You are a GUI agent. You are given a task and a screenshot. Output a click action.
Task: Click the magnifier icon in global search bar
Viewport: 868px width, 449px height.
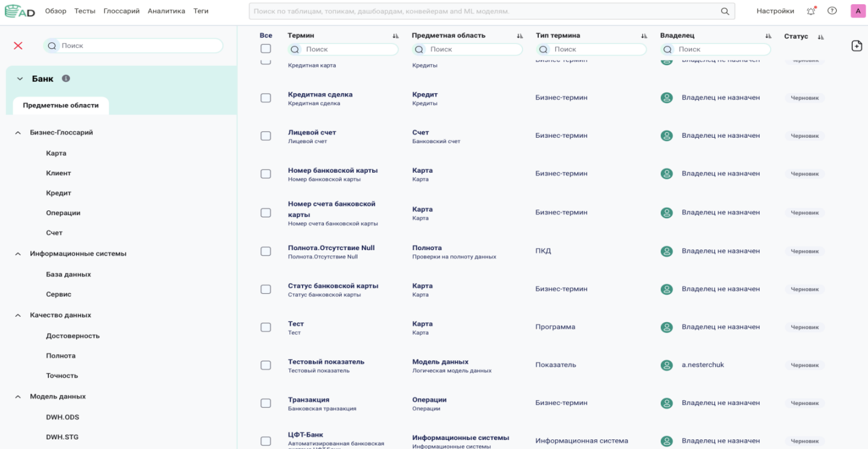point(725,11)
